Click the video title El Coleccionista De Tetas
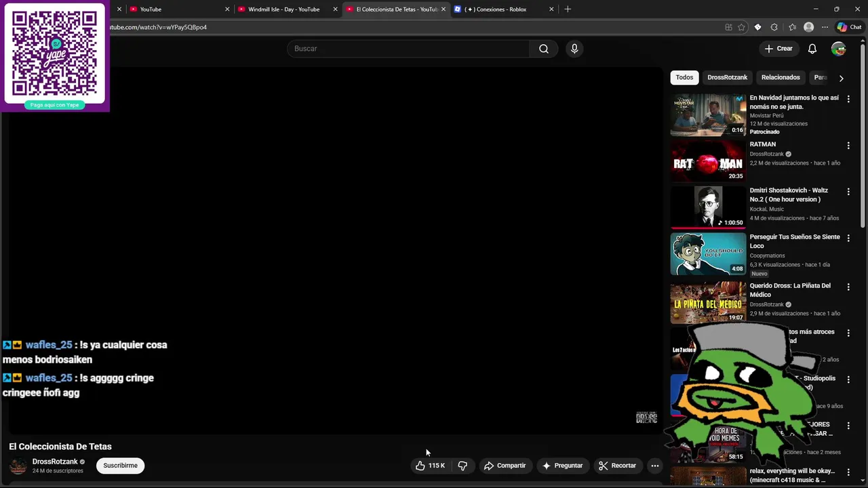Screen dimensions: 868x488 click(60, 447)
